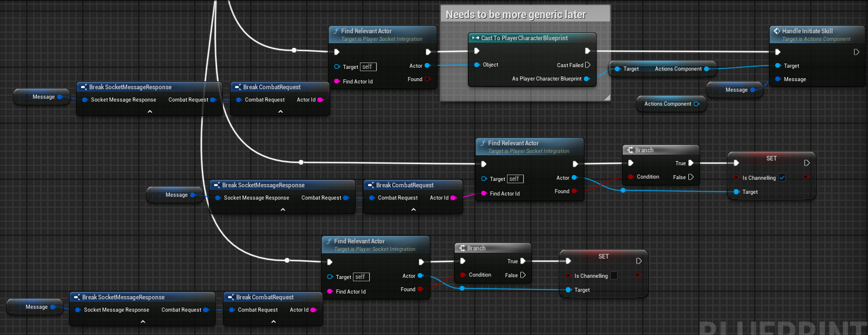868x335 pixels.
Task: Click the Actor Id output pin on top Break CombatRequest
Action: click(320, 100)
